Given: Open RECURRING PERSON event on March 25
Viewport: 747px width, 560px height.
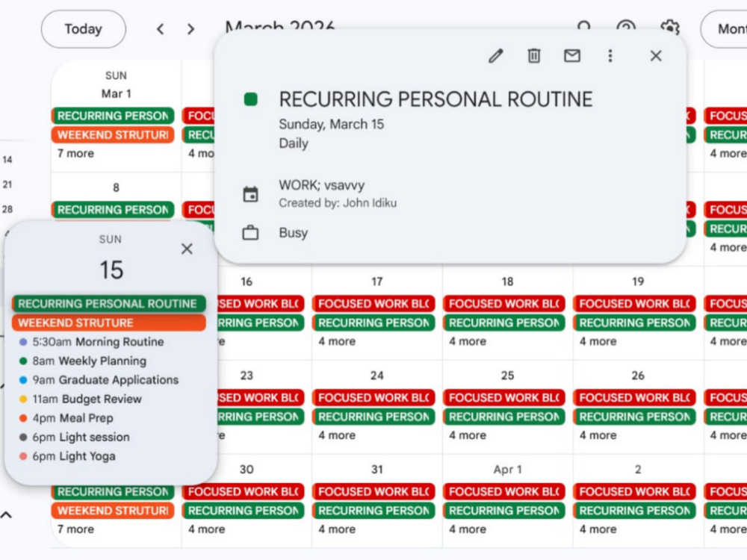Looking at the screenshot, I should point(504,417).
